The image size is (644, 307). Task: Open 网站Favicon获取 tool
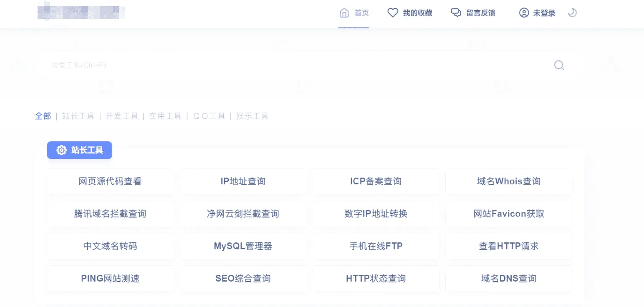point(508,214)
